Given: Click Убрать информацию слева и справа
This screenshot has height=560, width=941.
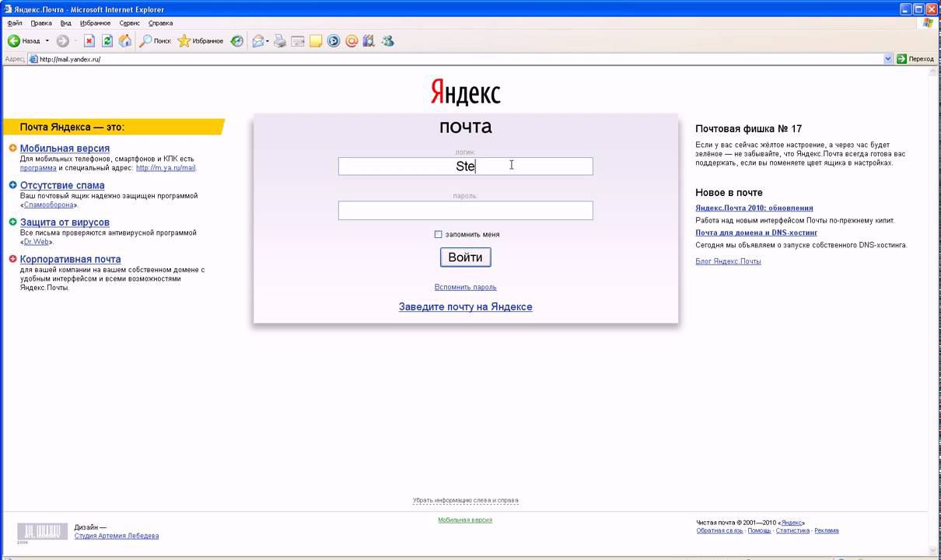Looking at the screenshot, I should 465,501.
